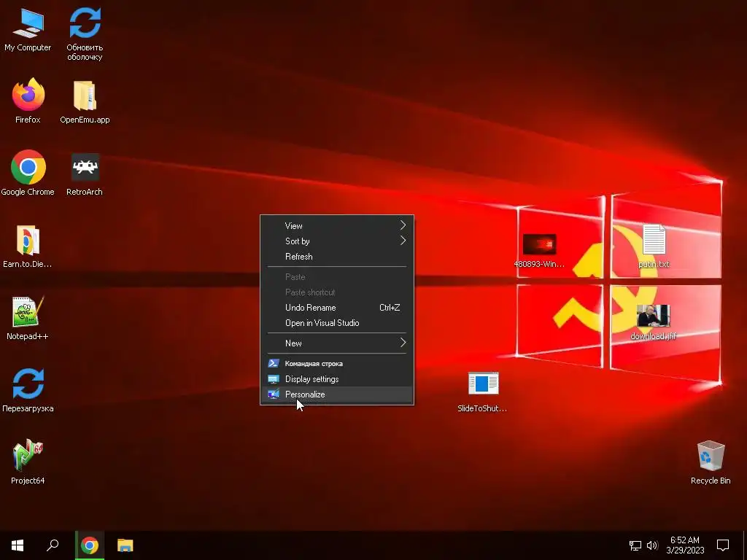Choose Refresh in the context menu

tap(337, 256)
